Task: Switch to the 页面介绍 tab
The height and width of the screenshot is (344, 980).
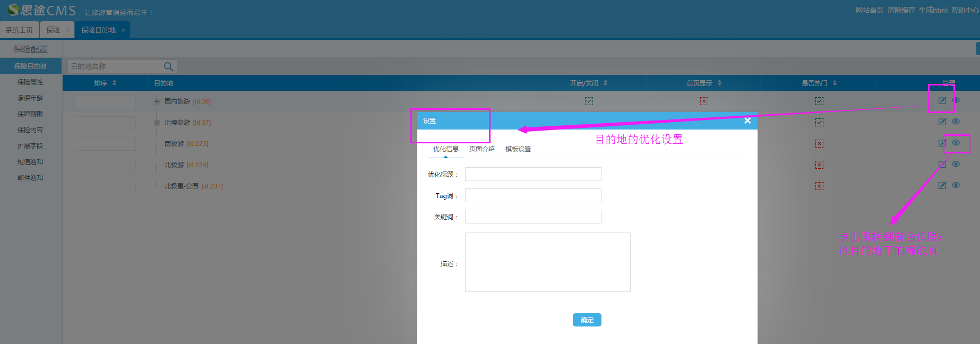Action: (x=482, y=149)
